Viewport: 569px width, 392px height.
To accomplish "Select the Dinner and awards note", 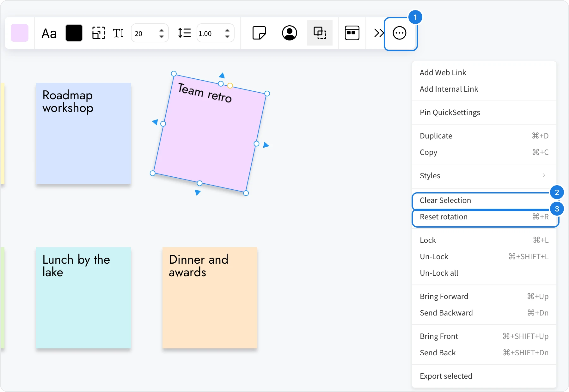I will 210,298.
